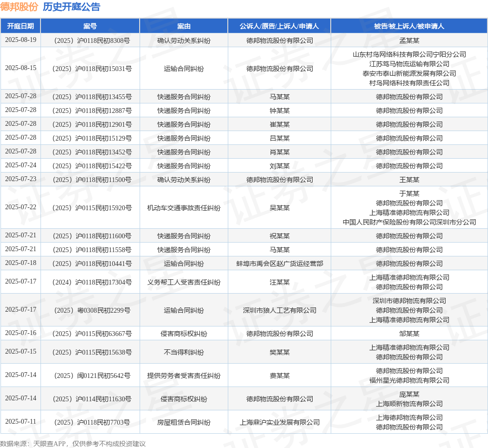
Task: Click plaintiff name 樊某某
Action: pos(279,352)
